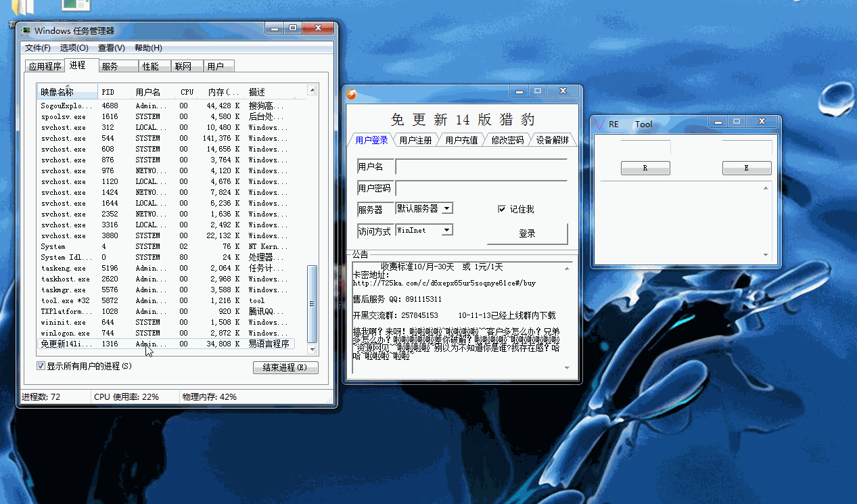Switch to the 用户注册 tab
The image size is (857, 504).
pyautogui.click(x=415, y=140)
